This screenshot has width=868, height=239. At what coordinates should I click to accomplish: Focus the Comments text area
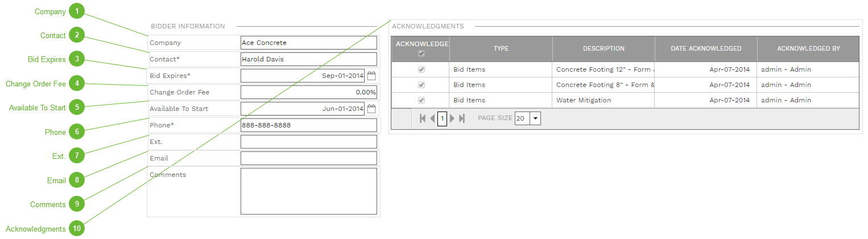click(309, 191)
